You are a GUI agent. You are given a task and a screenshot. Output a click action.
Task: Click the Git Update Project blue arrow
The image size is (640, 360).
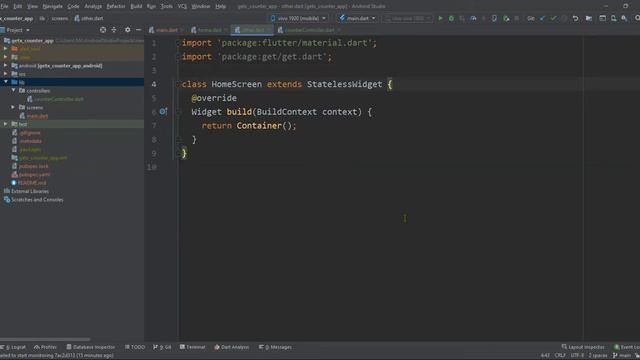pyautogui.click(x=542, y=18)
